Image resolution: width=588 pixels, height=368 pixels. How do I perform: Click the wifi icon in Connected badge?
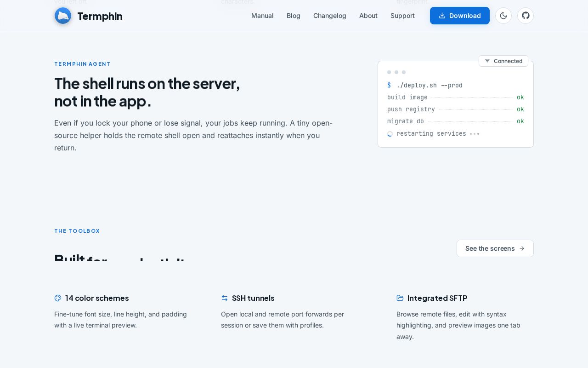487,61
